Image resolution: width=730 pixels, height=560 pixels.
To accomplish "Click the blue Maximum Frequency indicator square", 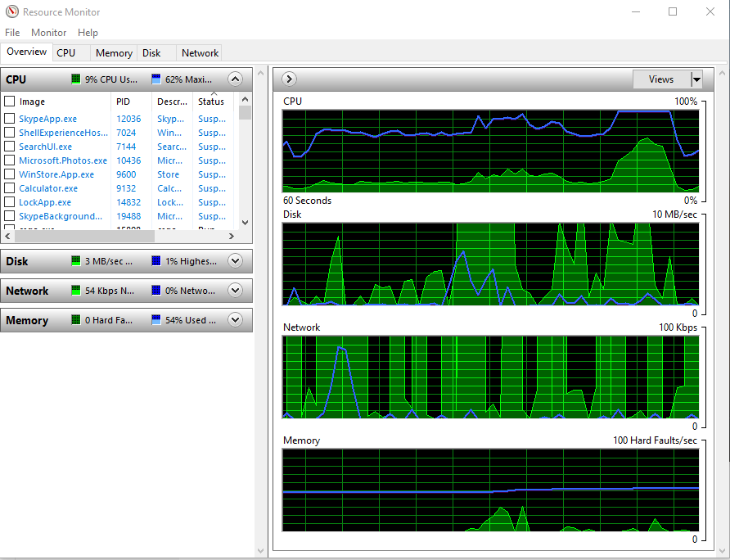I will point(156,79).
